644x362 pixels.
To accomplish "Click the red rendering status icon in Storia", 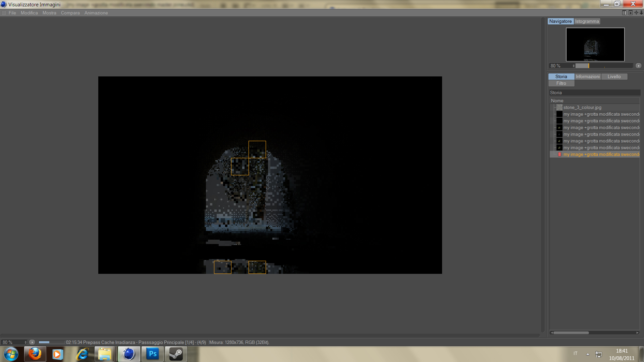I will [x=559, y=155].
